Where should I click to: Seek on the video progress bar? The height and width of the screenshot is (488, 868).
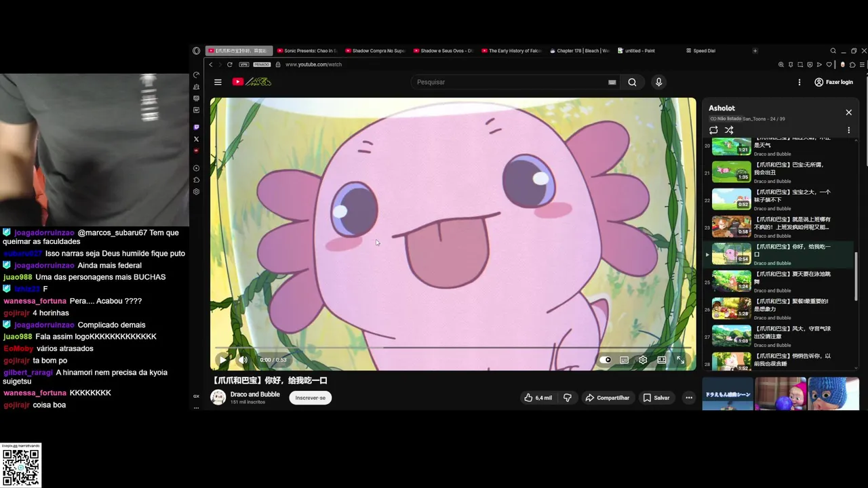pyautogui.click(x=453, y=348)
